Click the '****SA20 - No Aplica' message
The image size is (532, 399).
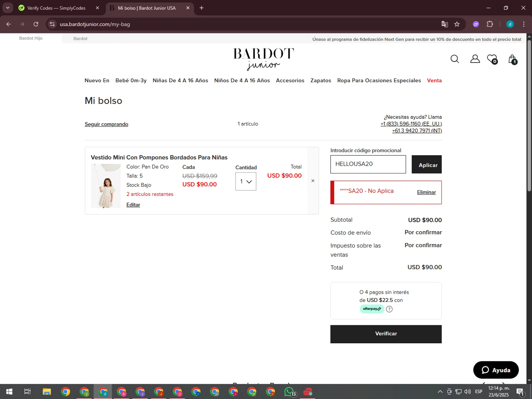tap(367, 191)
